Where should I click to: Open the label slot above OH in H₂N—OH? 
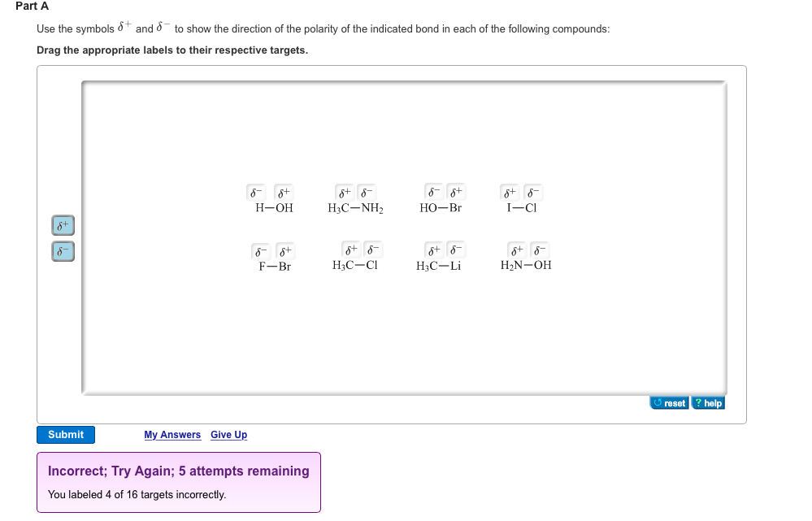tap(538, 250)
